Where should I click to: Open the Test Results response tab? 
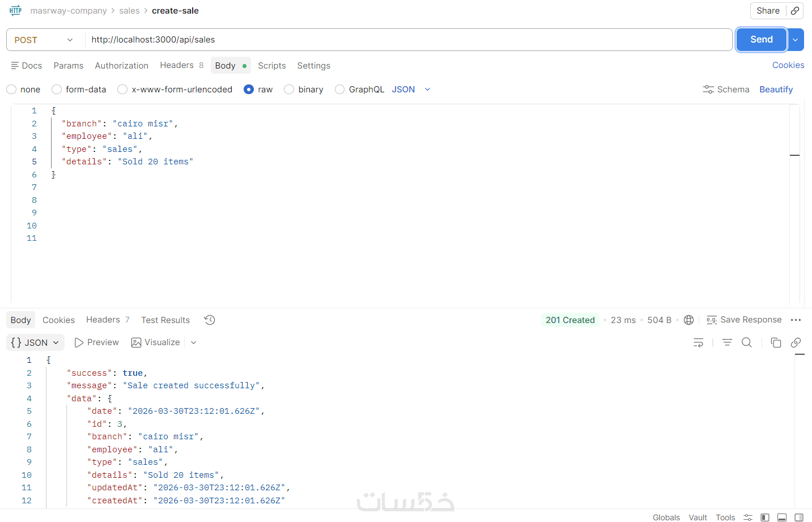tap(165, 320)
